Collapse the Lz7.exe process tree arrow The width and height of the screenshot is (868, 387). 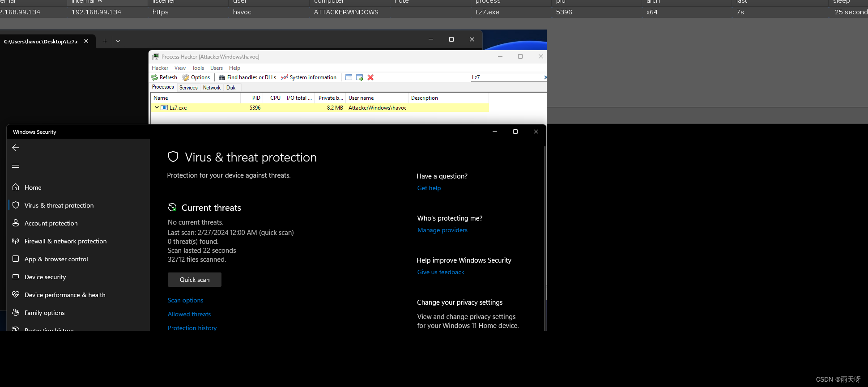click(157, 107)
